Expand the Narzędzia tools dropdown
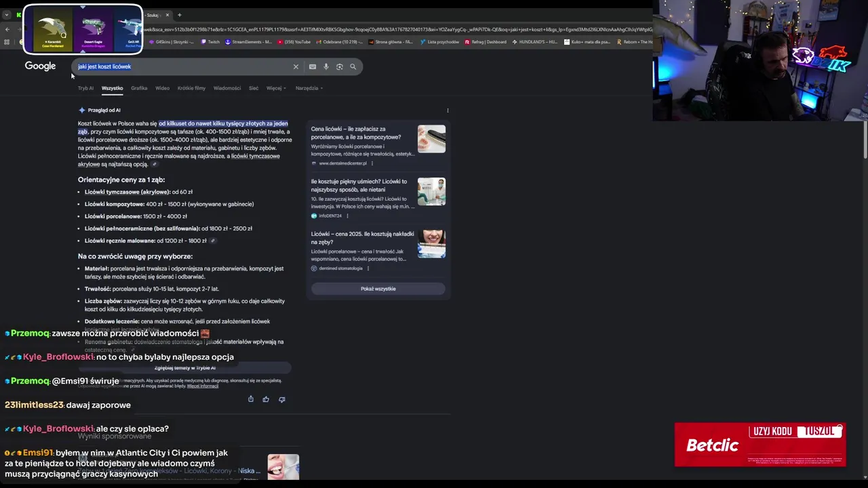This screenshot has height=488, width=868. point(309,88)
